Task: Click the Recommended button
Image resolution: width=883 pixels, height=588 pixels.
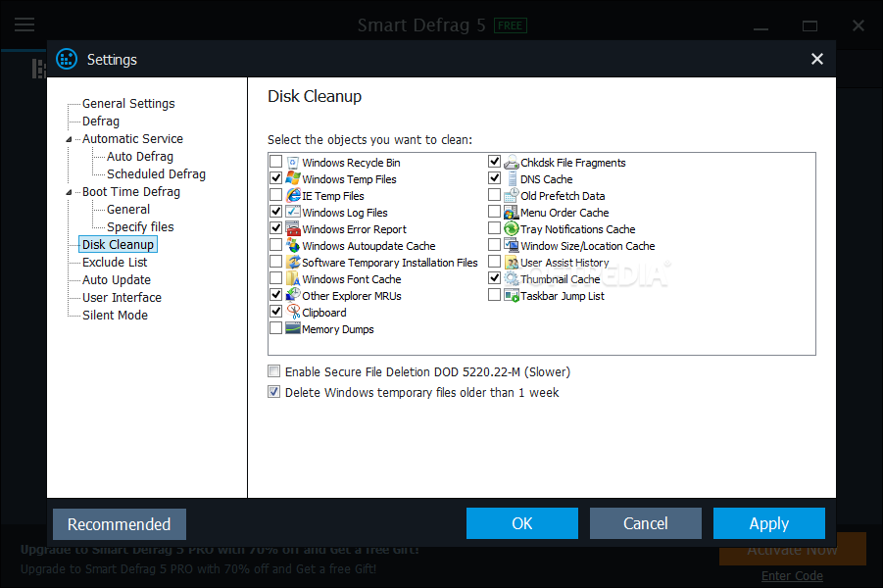Action: tap(120, 524)
